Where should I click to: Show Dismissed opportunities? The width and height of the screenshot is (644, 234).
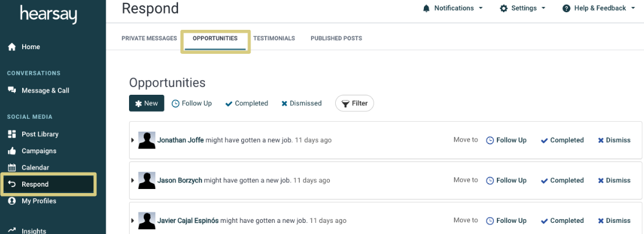pyautogui.click(x=301, y=103)
